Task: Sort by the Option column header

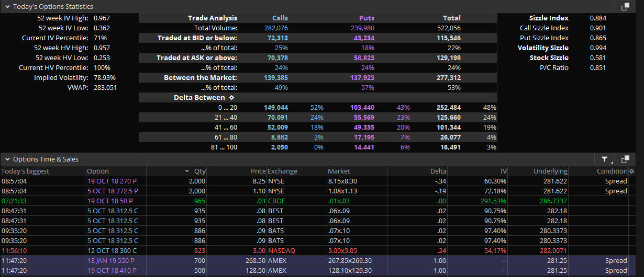Action: pos(98,171)
